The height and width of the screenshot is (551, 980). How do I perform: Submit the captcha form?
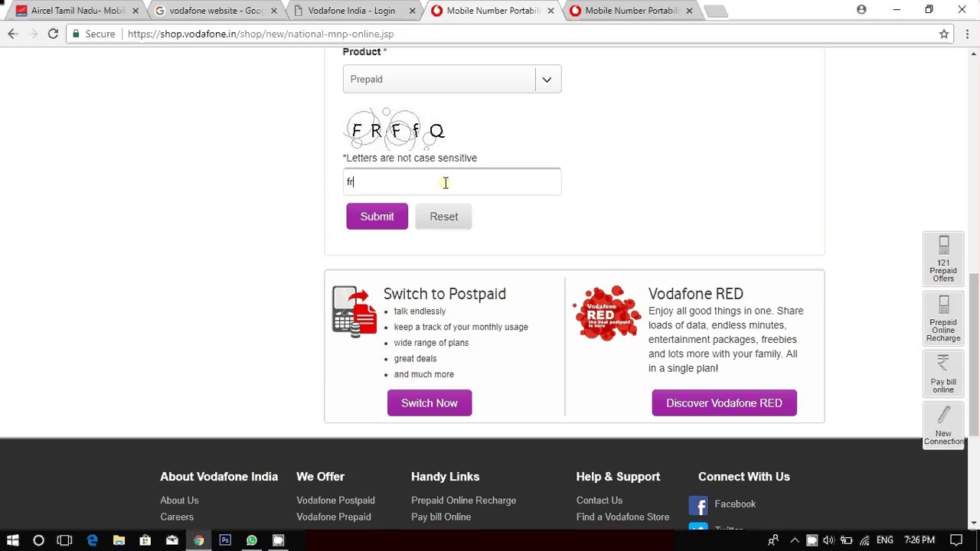click(x=377, y=217)
